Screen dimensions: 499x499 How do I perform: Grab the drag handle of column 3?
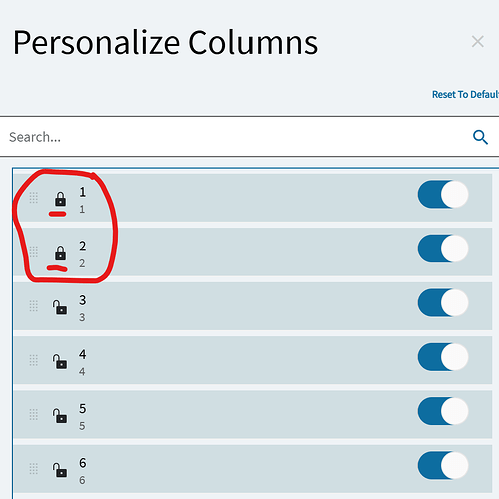(33, 306)
